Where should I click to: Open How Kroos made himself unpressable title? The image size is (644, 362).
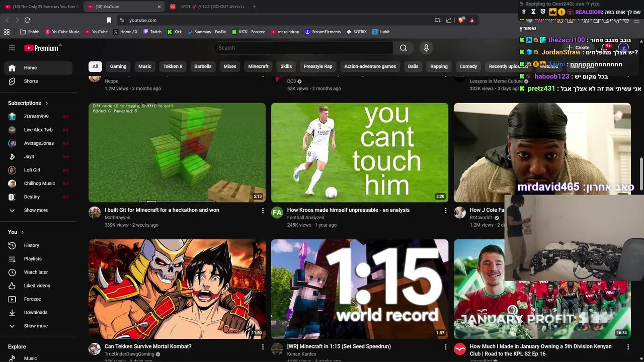348,210
